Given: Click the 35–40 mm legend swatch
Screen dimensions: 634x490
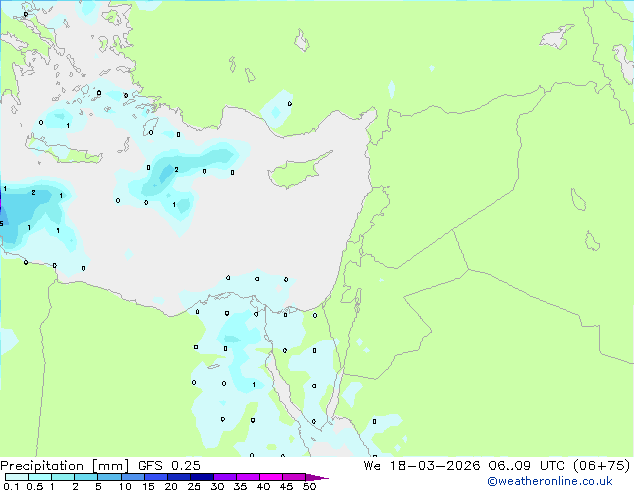Looking at the screenshot, I should point(248,477).
